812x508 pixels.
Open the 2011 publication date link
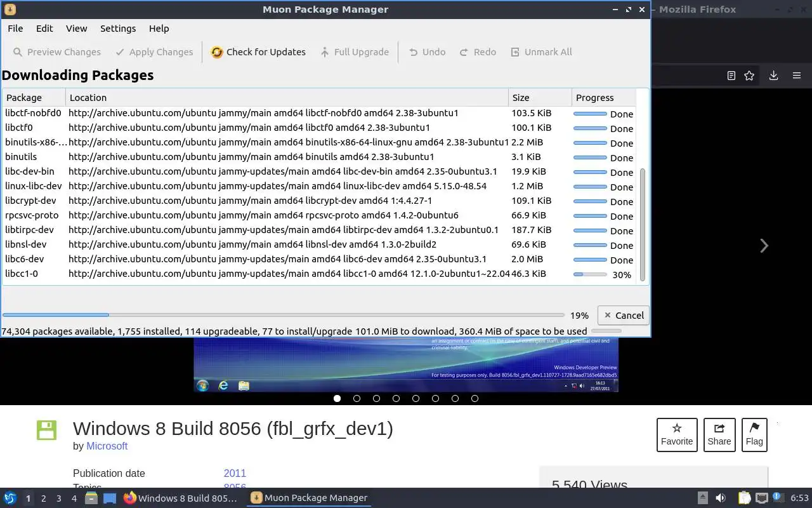point(235,474)
